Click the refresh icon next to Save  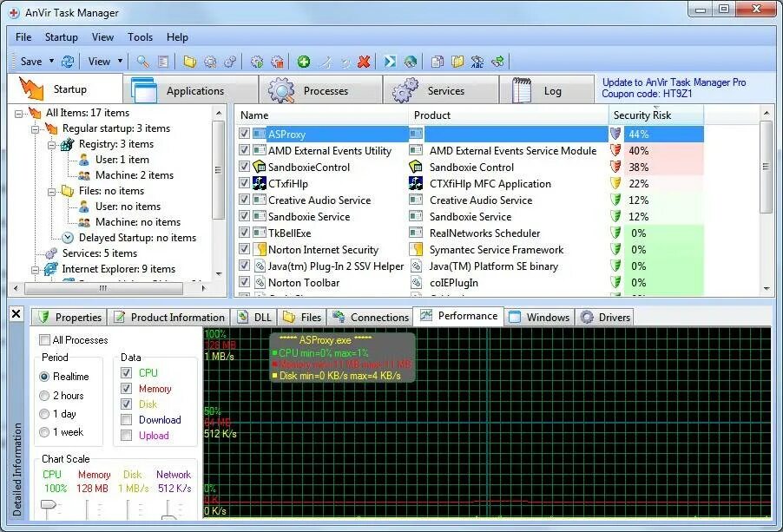point(68,62)
